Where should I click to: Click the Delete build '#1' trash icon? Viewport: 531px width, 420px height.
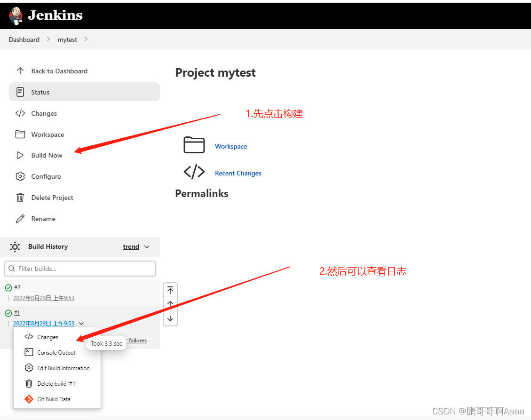point(29,383)
